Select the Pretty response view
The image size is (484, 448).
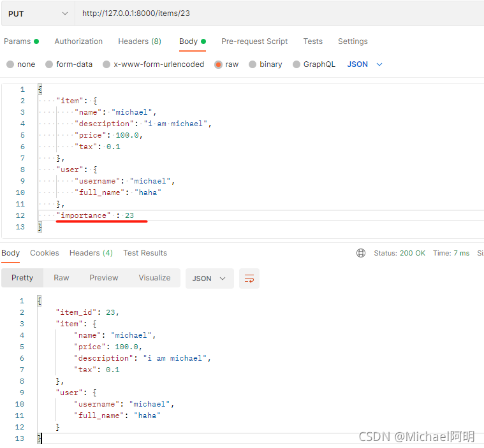pyautogui.click(x=22, y=278)
